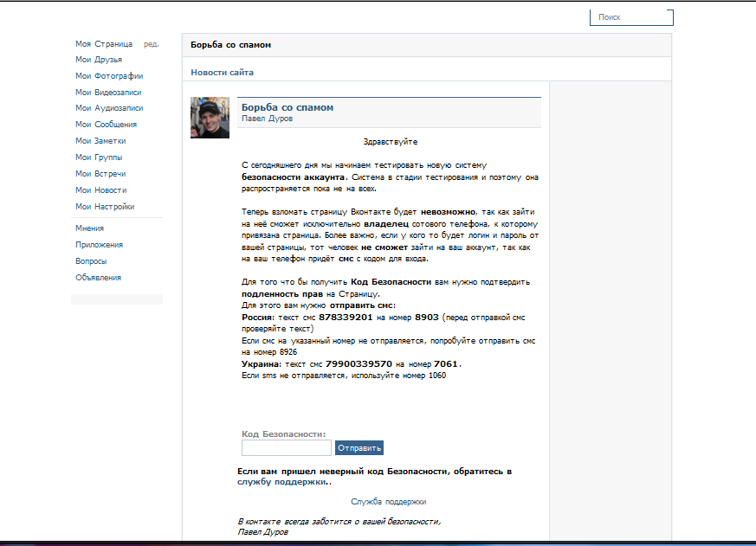Open Мои Настройки
Viewport: 756px width, 546px height.
coord(105,206)
